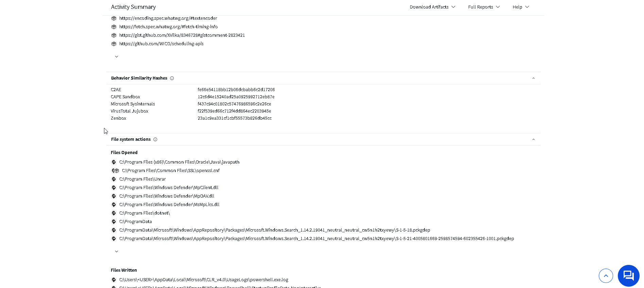Click cube icon beside github.com/WICG/scheduling-apis
The image size is (644, 288).
(x=114, y=44)
